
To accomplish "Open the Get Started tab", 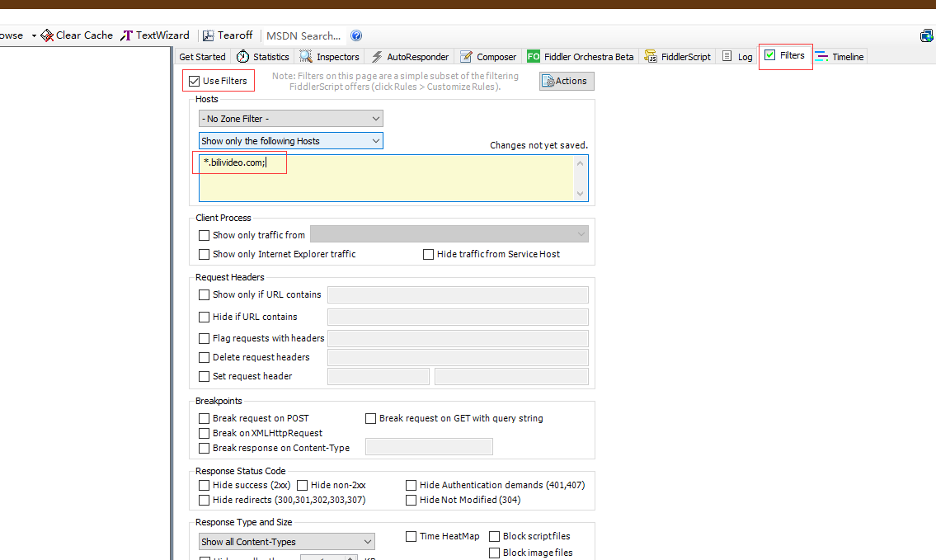I will pyautogui.click(x=202, y=57).
